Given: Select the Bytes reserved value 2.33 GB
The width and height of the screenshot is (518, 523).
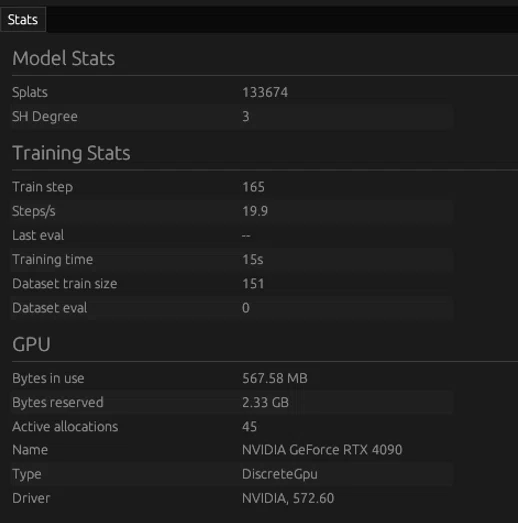Looking at the screenshot, I should coord(265,402).
